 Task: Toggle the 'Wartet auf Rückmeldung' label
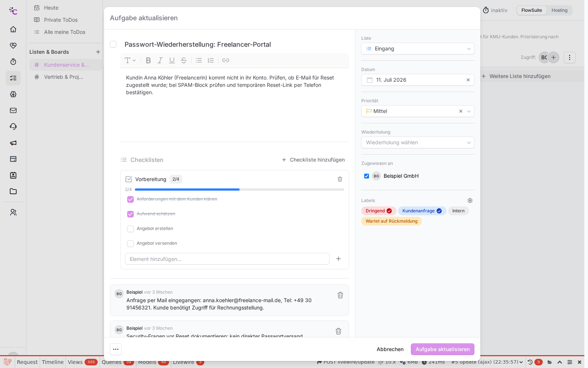pyautogui.click(x=391, y=221)
